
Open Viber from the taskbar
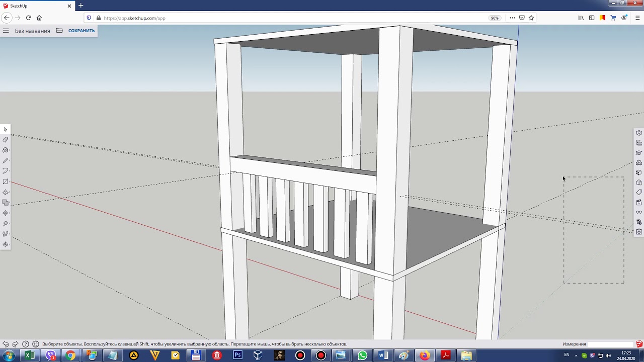tap(50, 355)
